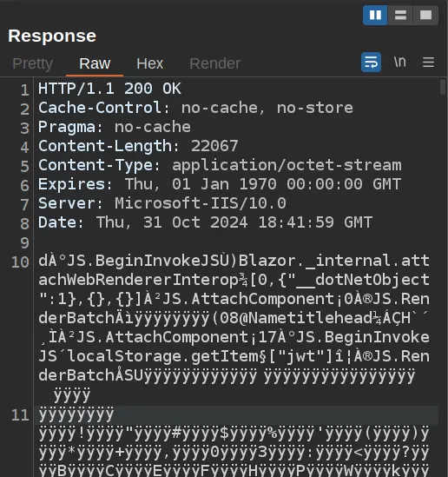Open the response hamburger options menu
448x477 pixels.
[x=429, y=63]
